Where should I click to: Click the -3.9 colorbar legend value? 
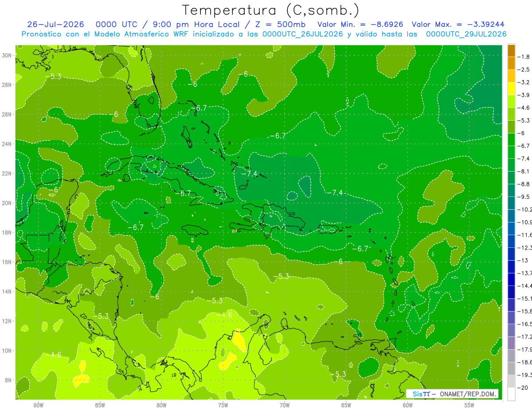(524, 95)
